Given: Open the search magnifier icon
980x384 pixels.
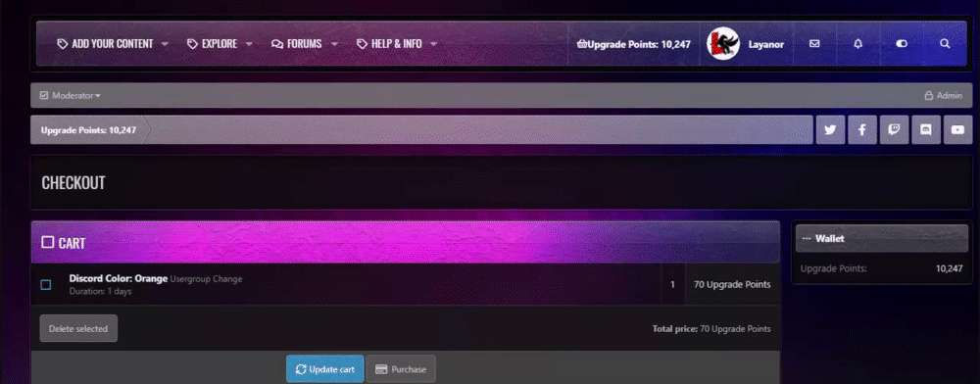Looking at the screenshot, I should pos(945,44).
